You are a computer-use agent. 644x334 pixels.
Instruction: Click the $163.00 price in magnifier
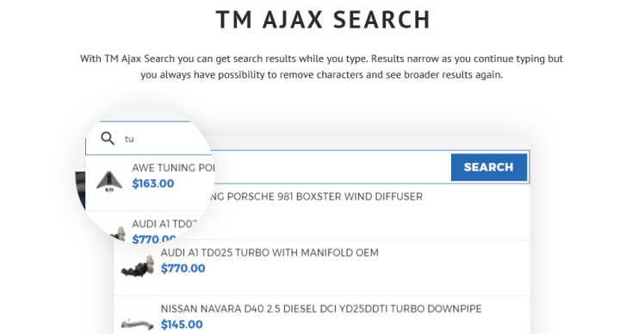click(x=153, y=183)
